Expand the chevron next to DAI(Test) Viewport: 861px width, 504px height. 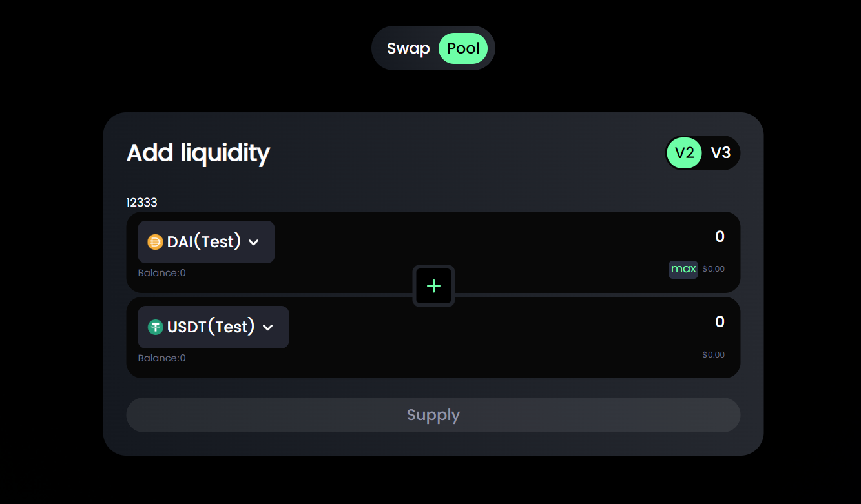(254, 243)
